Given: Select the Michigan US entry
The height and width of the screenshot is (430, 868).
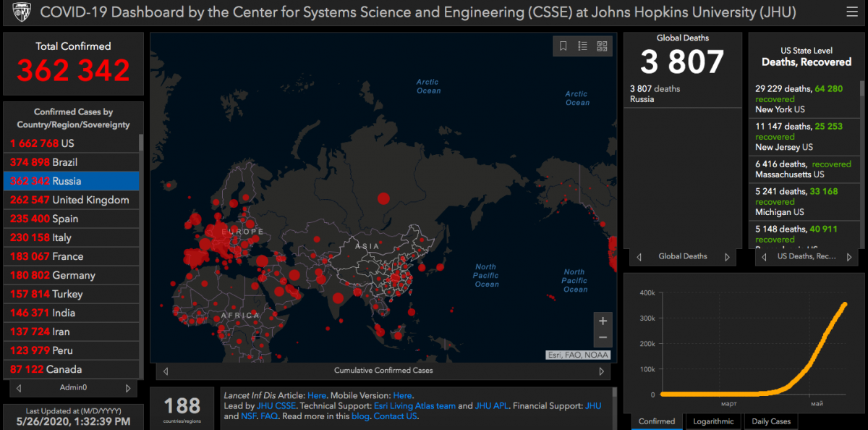Looking at the screenshot, I should (x=804, y=202).
